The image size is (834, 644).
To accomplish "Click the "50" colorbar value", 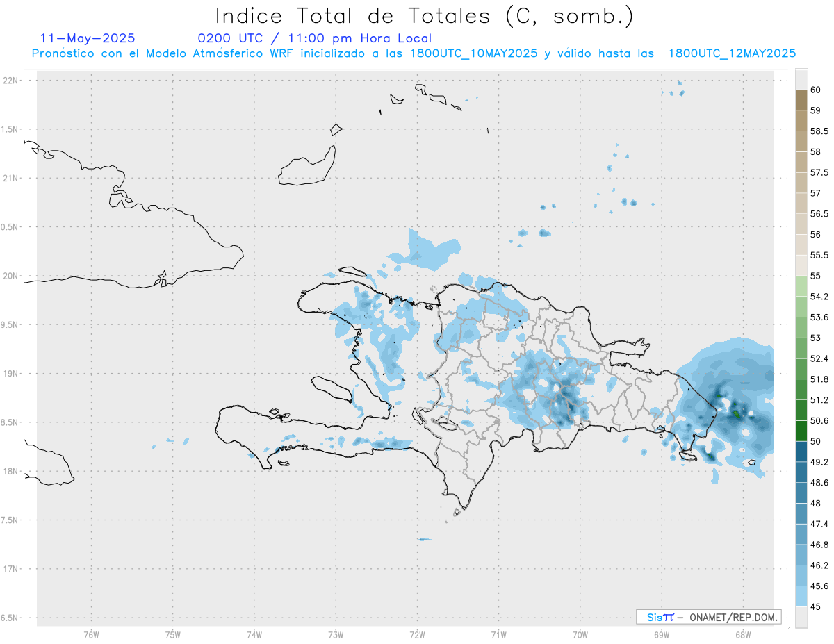I will pos(816,441).
